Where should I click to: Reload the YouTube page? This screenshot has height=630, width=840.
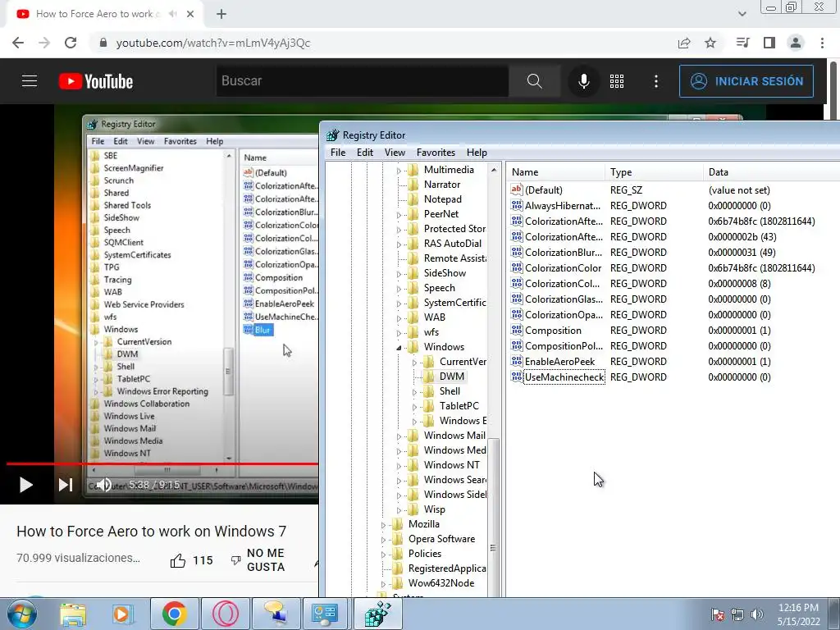(71, 43)
